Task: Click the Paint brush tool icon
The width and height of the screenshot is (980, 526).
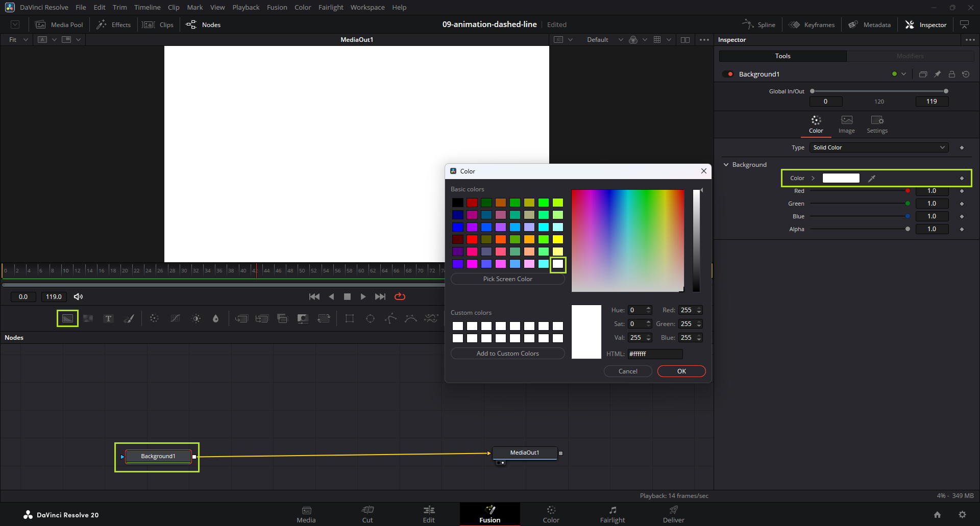Action: [x=129, y=319]
